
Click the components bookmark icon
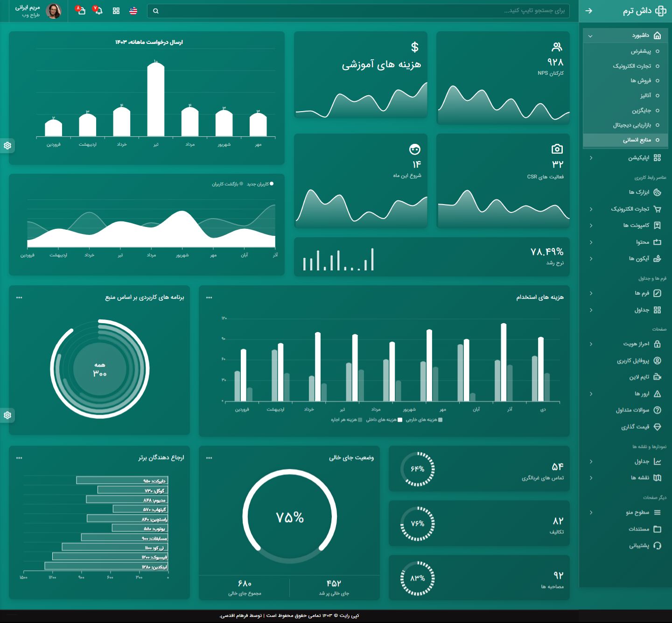click(x=657, y=225)
